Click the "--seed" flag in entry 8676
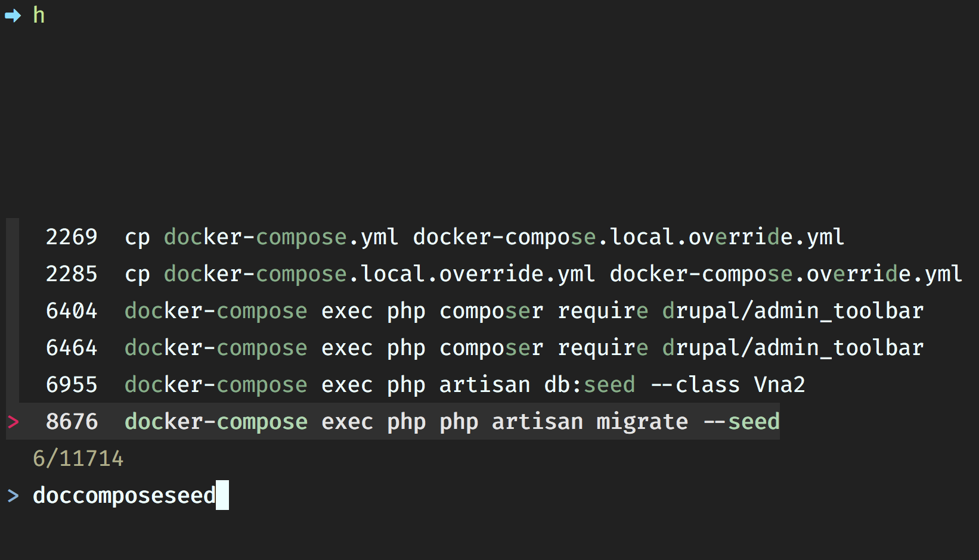Screen dimensions: 979x560 tap(741, 422)
